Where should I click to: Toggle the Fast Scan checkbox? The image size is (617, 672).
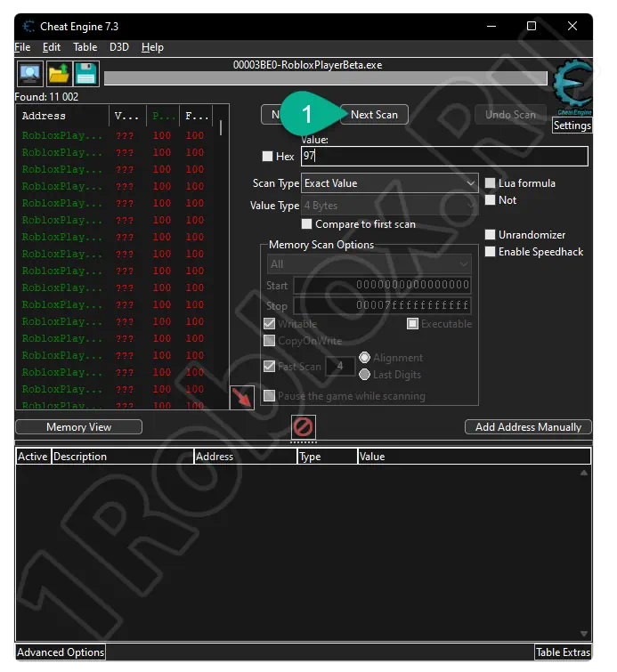coord(269,366)
